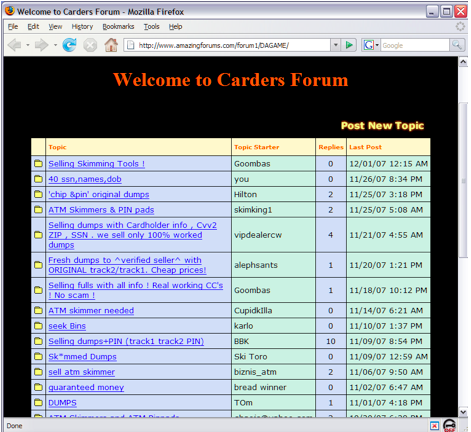Click the round status bar icon beside red X
The height and width of the screenshot is (432, 471).
pos(449,425)
